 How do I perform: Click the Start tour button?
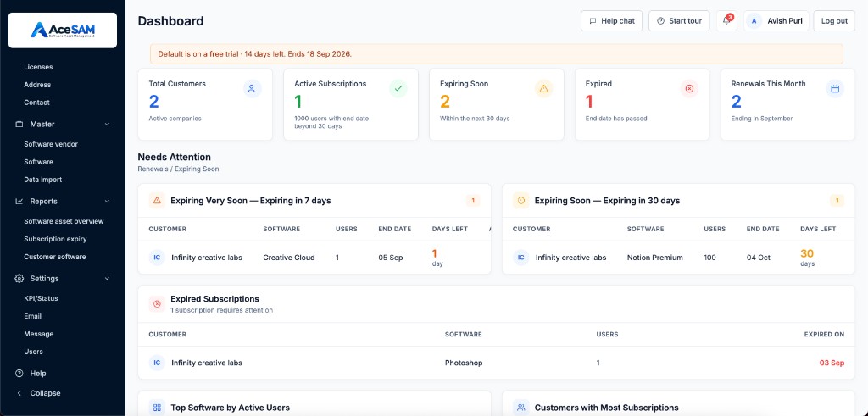click(679, 21)
